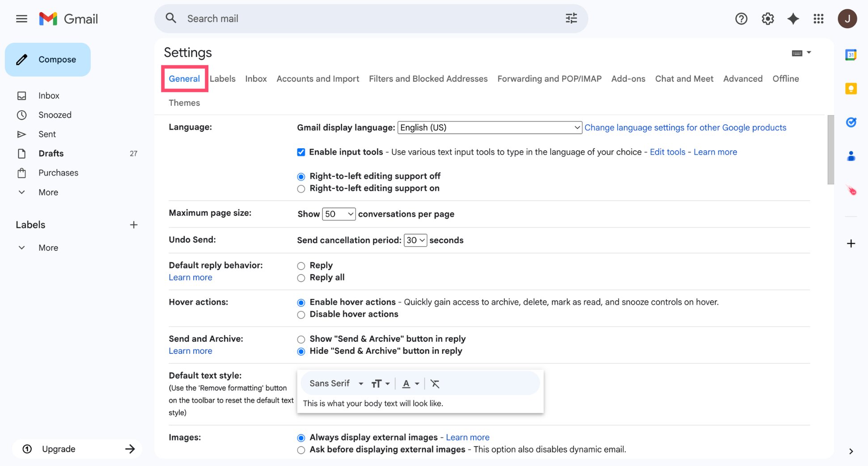Click the Gmail logo
Image resolution: width=868 pixels, height=466 pixels.
pos(68,19)
